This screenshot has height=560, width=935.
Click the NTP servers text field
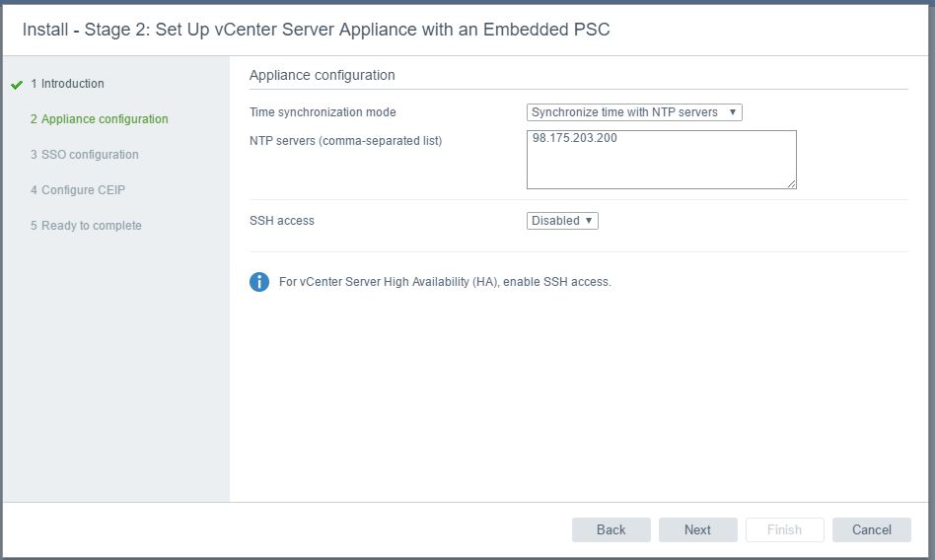coord(661,160)
